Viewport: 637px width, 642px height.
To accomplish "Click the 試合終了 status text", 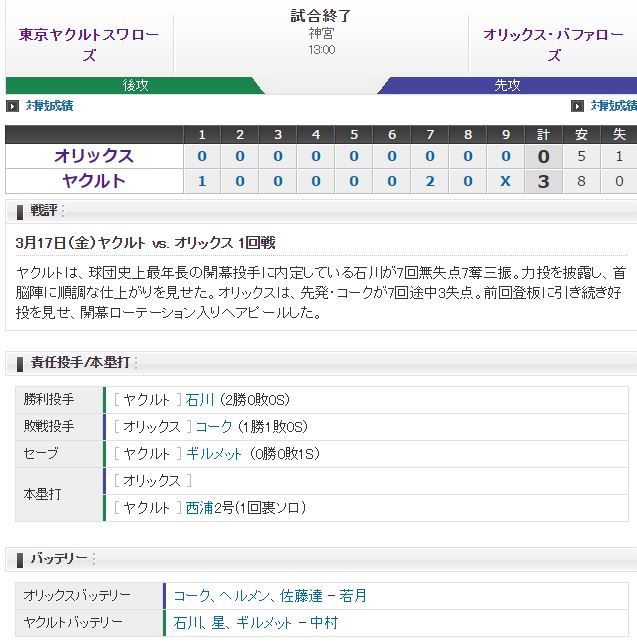I will 321,16.
